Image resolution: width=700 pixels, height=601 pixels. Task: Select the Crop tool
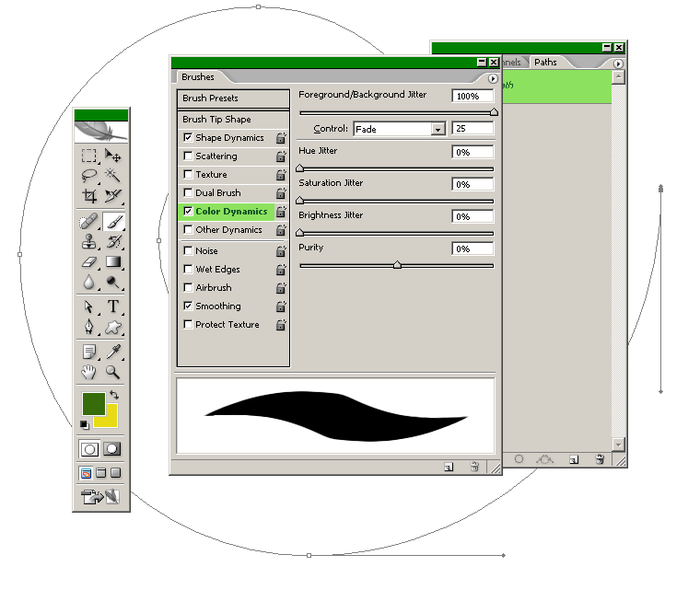coord(88,195)
